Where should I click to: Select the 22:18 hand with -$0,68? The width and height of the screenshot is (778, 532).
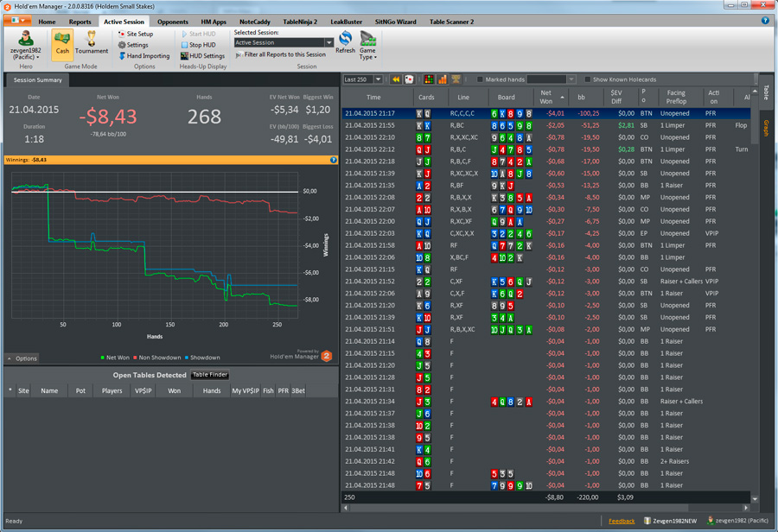click(547, 161)
